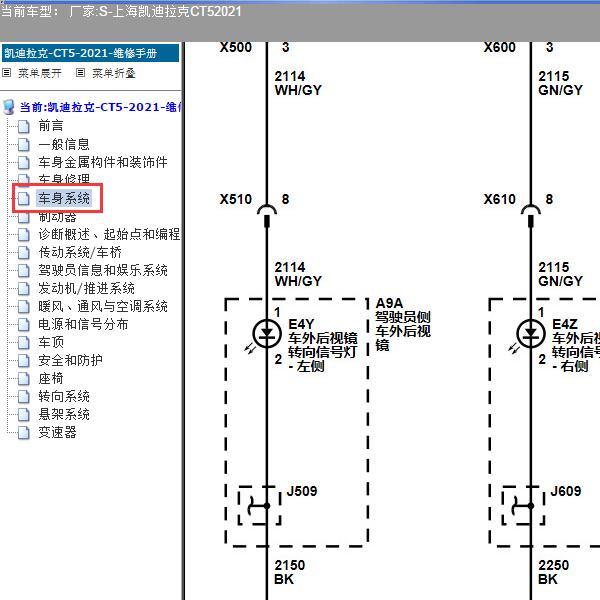Open the 安全和防护 section

pos(70,360)
